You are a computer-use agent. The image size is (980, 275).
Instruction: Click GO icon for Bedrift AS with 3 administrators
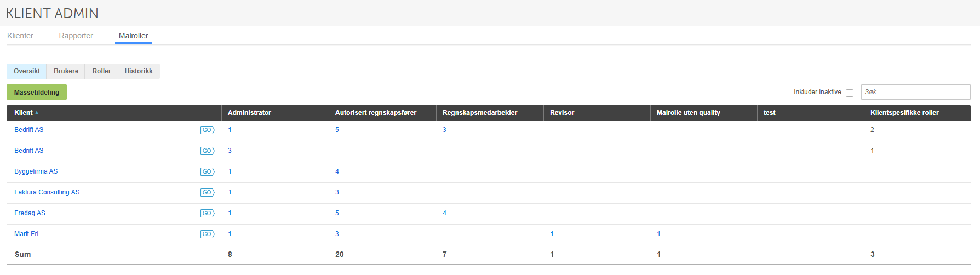(x=207, y=151)
